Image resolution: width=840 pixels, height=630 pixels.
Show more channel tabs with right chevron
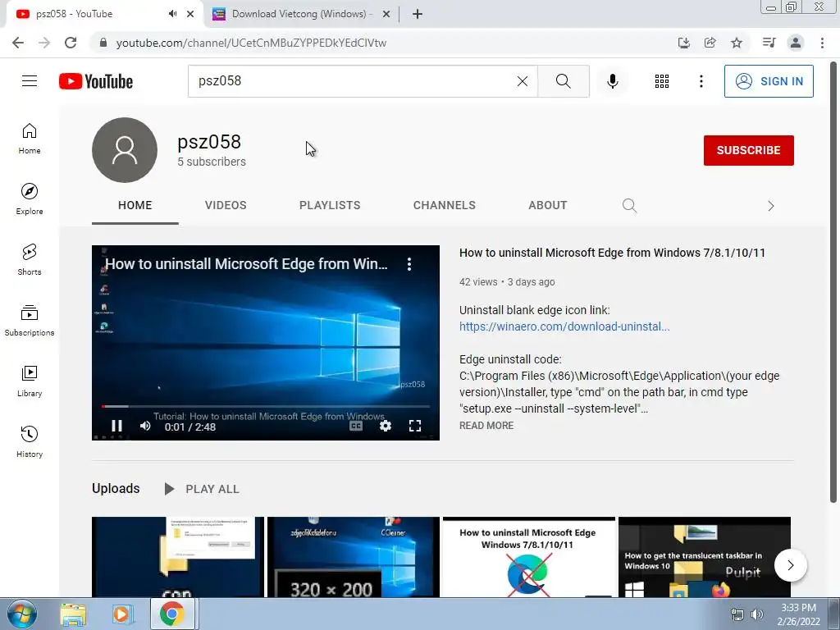tap(770, 206)
